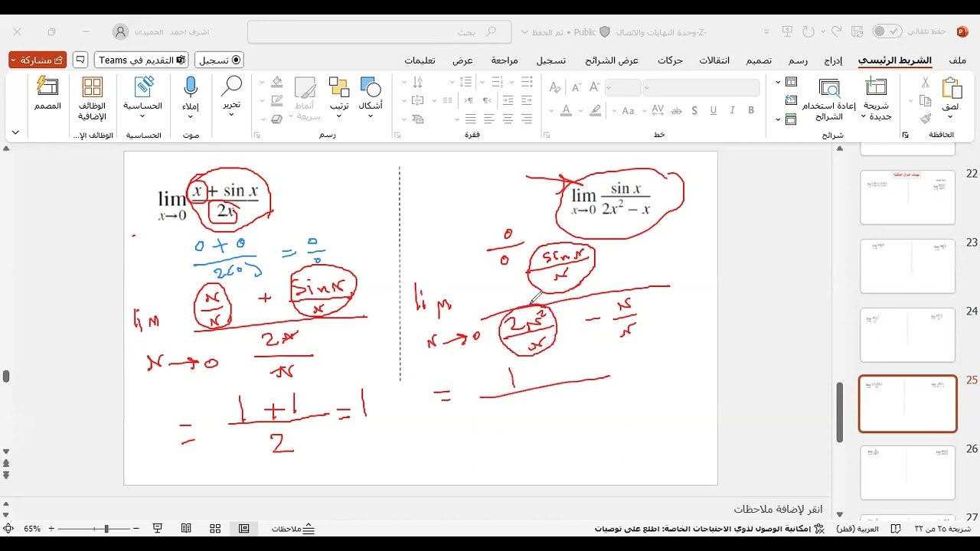The height and width of the screenshot is (551, 980).
Task: Open the Review tab (مراجعة)
Action: tap(505, 60)
